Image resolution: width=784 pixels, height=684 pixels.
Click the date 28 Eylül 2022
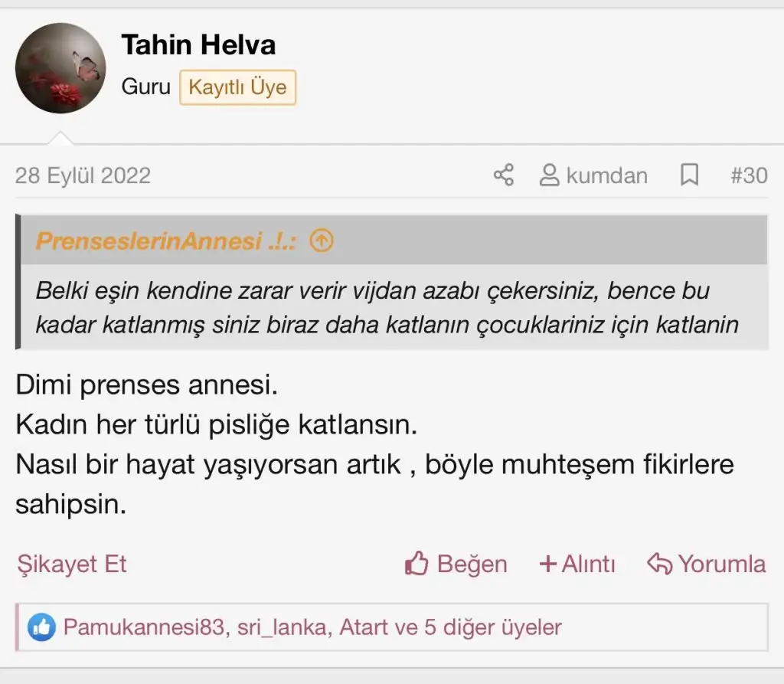tap(83, 175)
